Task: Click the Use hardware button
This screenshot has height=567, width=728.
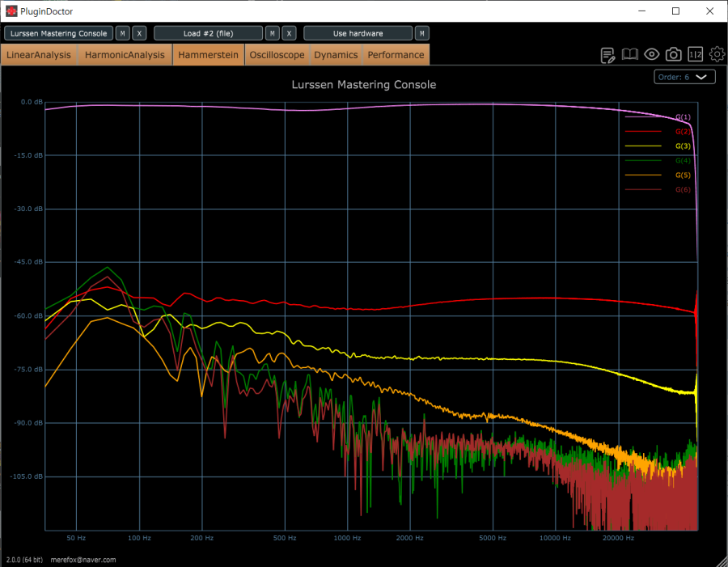Action: point(358,33)
